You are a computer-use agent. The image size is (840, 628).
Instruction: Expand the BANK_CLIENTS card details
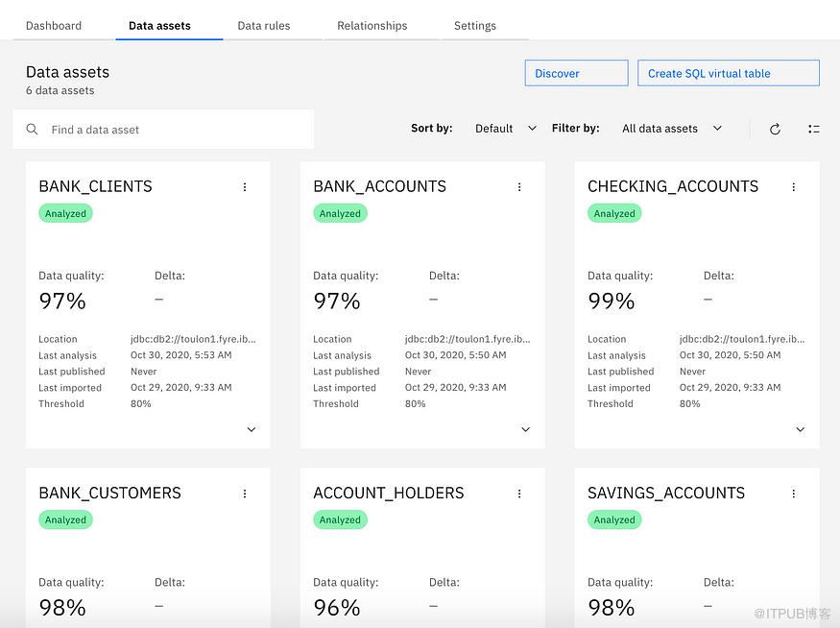point(252,429)
